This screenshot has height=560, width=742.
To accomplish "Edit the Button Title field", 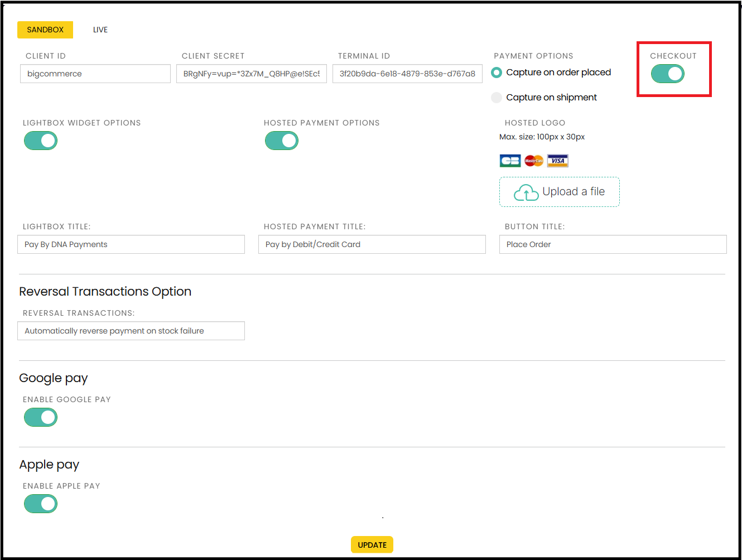I will [x=613, y=244].
